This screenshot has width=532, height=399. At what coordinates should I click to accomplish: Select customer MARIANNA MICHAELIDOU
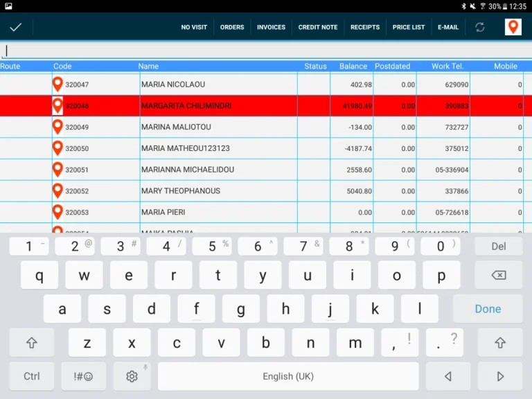coord(188,170)
